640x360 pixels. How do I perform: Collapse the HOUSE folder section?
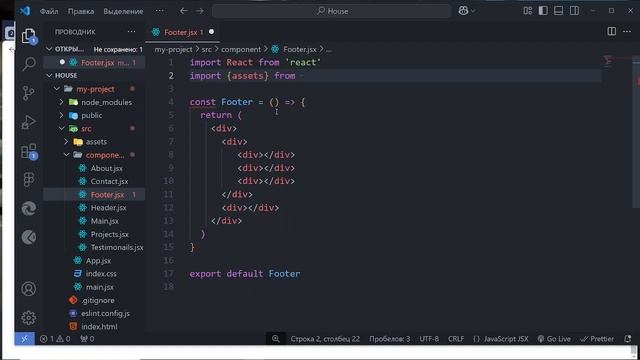coord(49,76)
